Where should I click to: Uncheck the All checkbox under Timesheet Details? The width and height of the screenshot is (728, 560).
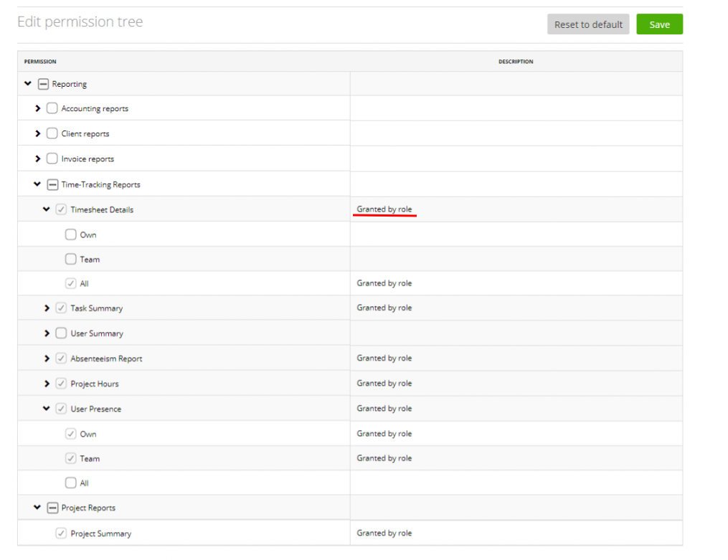point(70,283)
